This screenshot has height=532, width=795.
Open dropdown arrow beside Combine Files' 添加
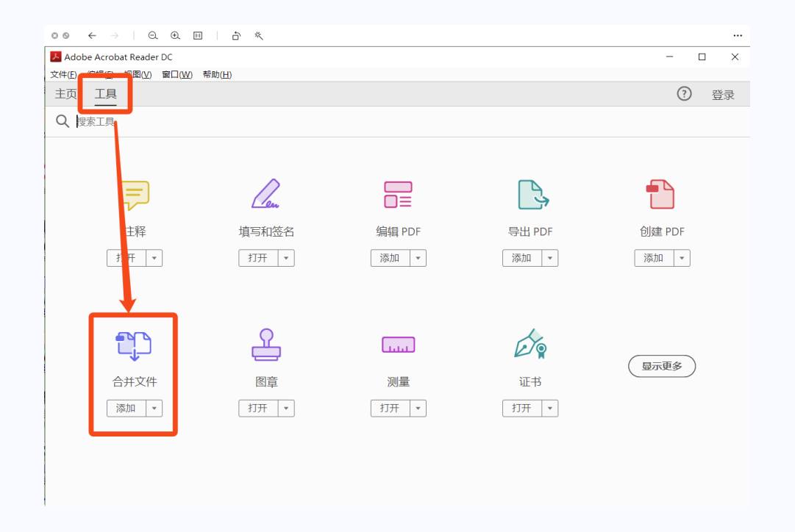click(154, 409)
